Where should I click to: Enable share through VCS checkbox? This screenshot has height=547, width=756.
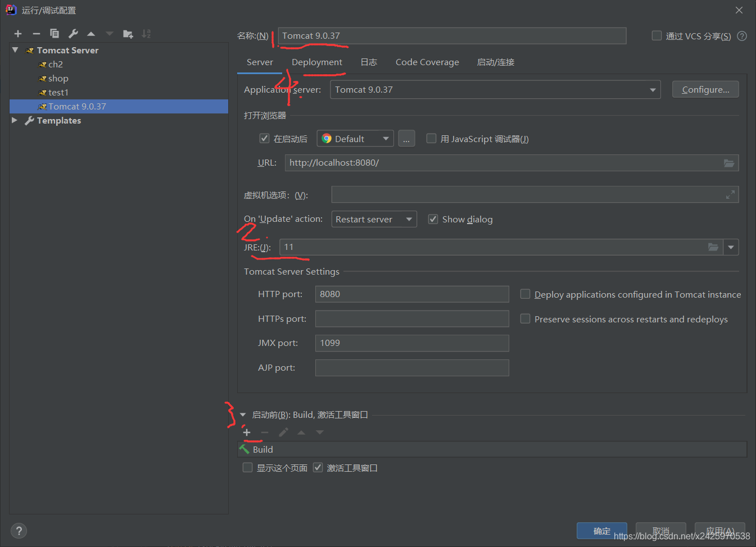tap(657, 36)
